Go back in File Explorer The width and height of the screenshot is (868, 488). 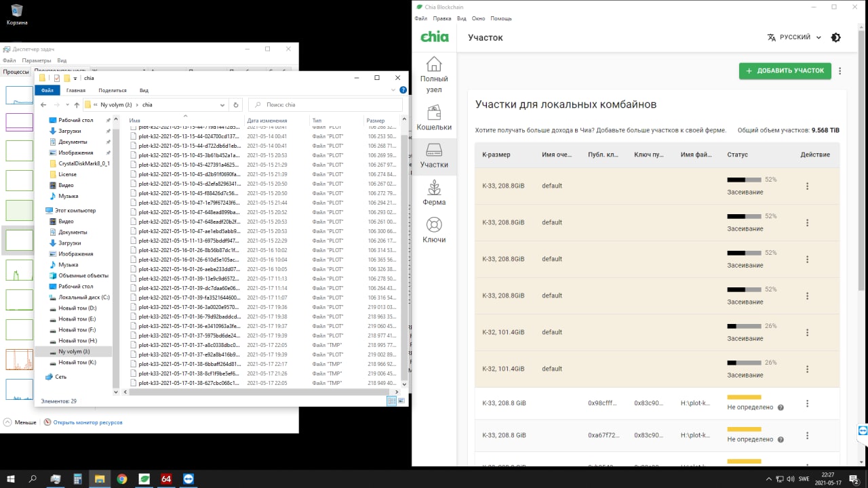click(43, 105)
